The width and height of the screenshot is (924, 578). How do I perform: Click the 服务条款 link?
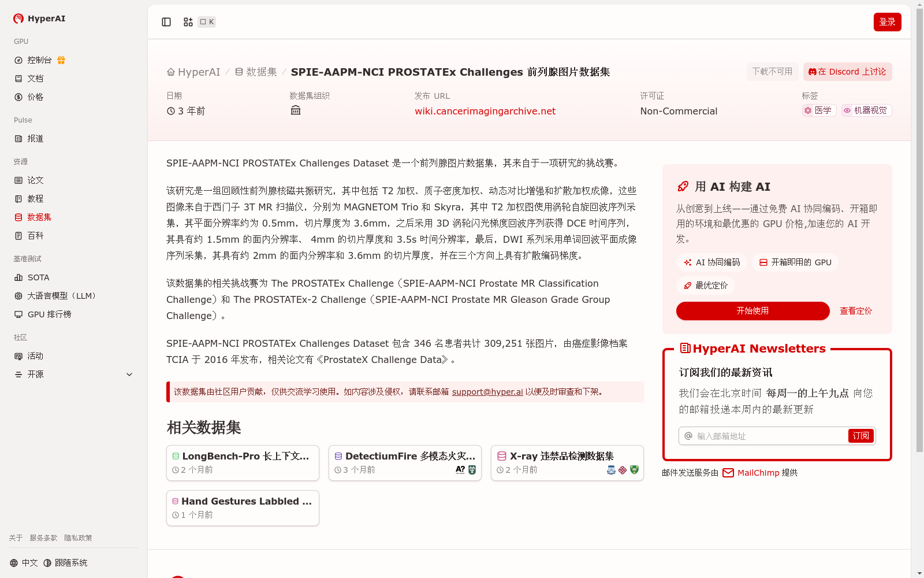click(43, 538)
